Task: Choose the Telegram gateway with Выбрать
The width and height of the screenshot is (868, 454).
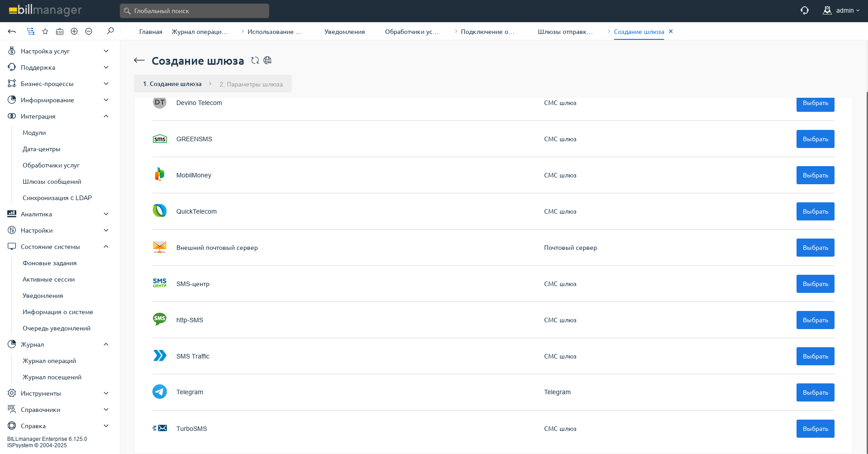Action: point(815,392)
